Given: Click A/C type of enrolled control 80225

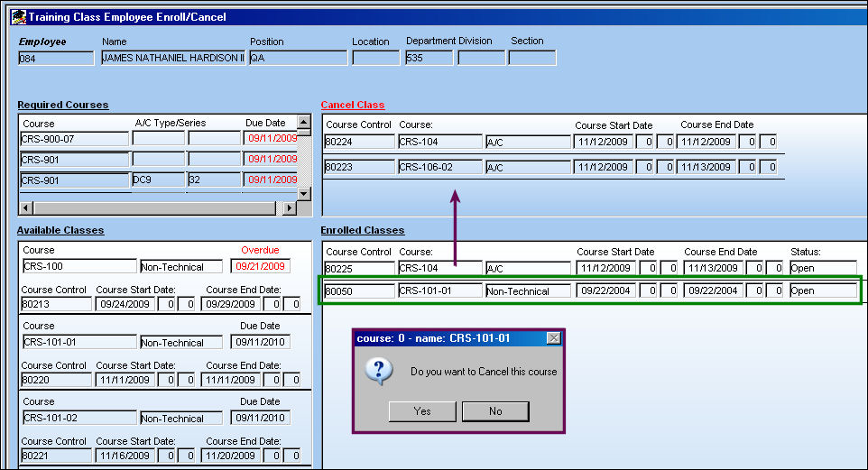Looking at the screenshot, I should pyautogui.click(x=528, y=269).
